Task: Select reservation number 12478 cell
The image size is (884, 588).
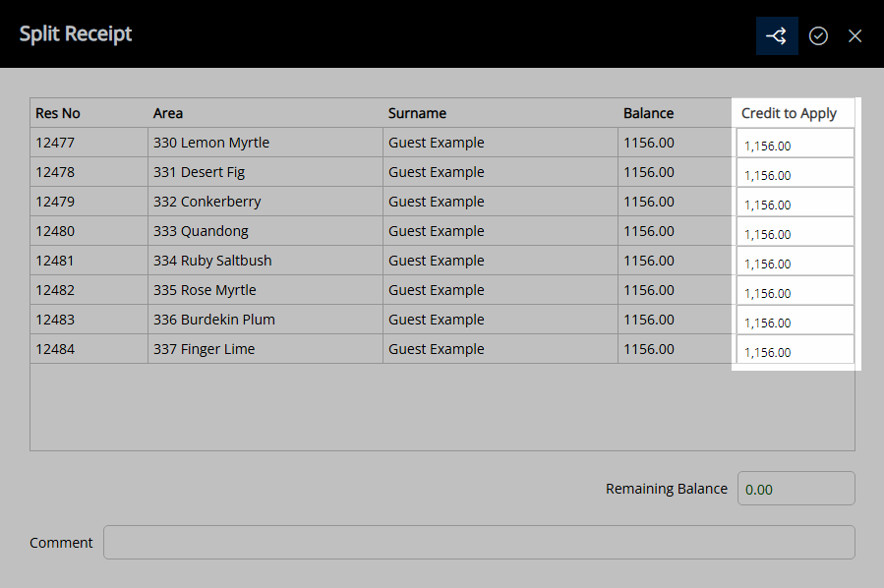Action: coord(89,172)
